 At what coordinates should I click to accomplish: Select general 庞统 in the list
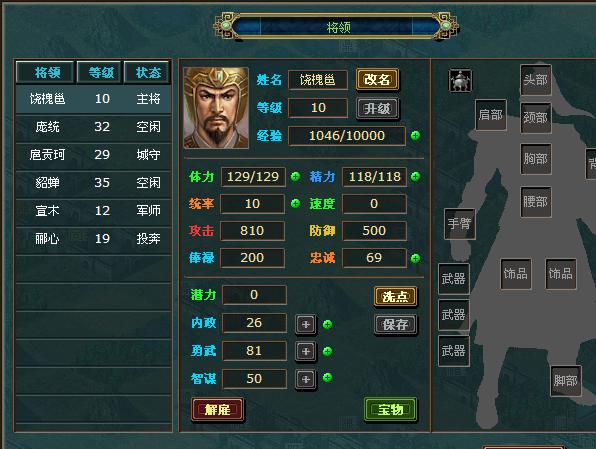click(x=94, y=127)
